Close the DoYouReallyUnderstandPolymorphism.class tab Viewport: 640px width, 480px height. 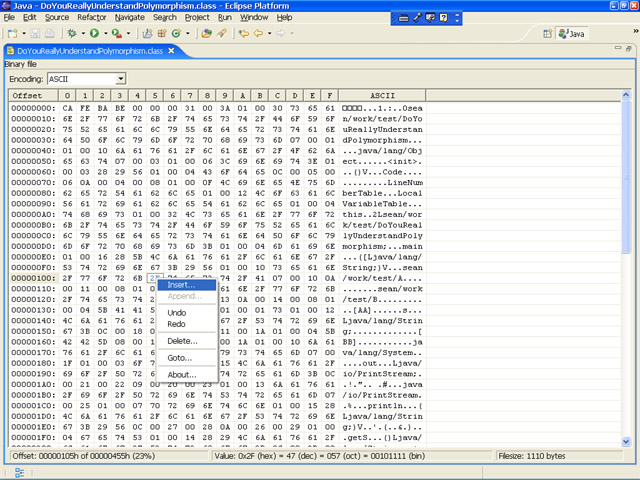pos(171,51)
